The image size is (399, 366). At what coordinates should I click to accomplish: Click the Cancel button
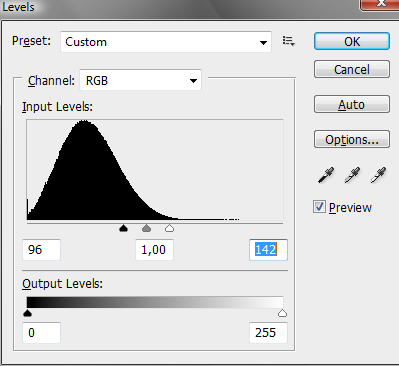click(x=352, y=69)
